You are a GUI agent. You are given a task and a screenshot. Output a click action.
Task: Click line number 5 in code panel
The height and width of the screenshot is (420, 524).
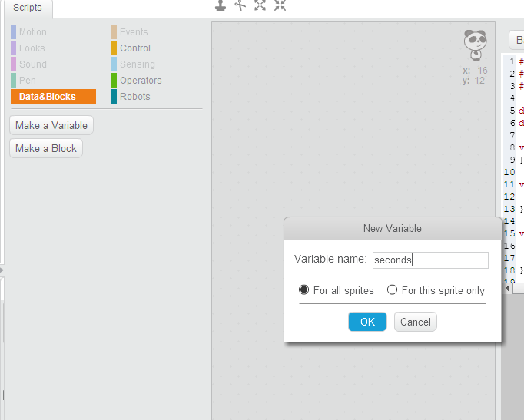tap(512, 111)
